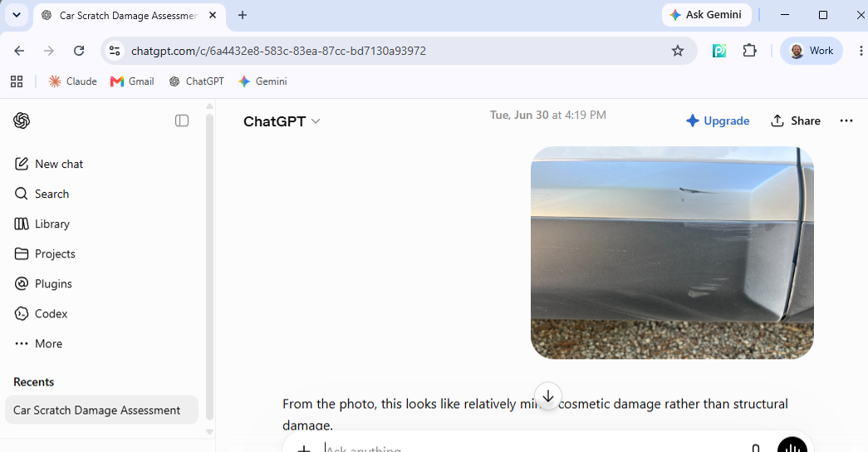Expand the More sidebar options
This screenshot has height=452, width=868.
point(39,343)
